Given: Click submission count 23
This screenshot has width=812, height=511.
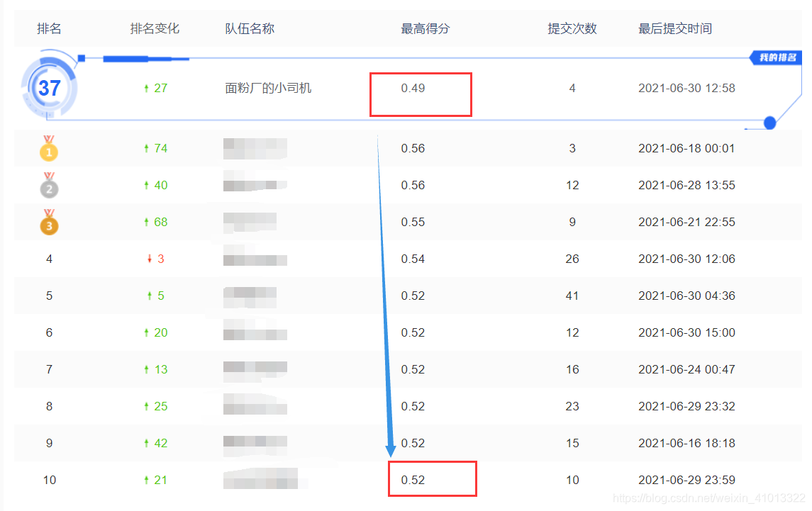Looking at the screenshot, I should (x=572, y=406).
